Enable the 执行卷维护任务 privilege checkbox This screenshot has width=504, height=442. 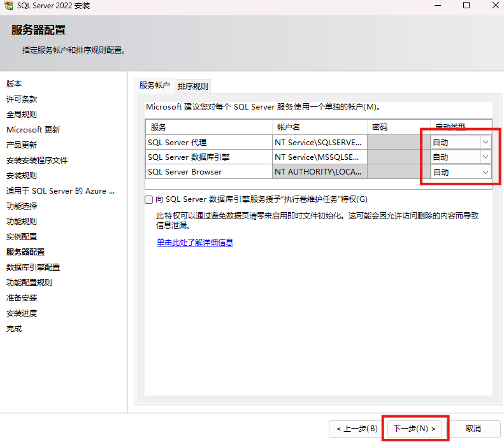pyautogui.click(x=149, y=199)
